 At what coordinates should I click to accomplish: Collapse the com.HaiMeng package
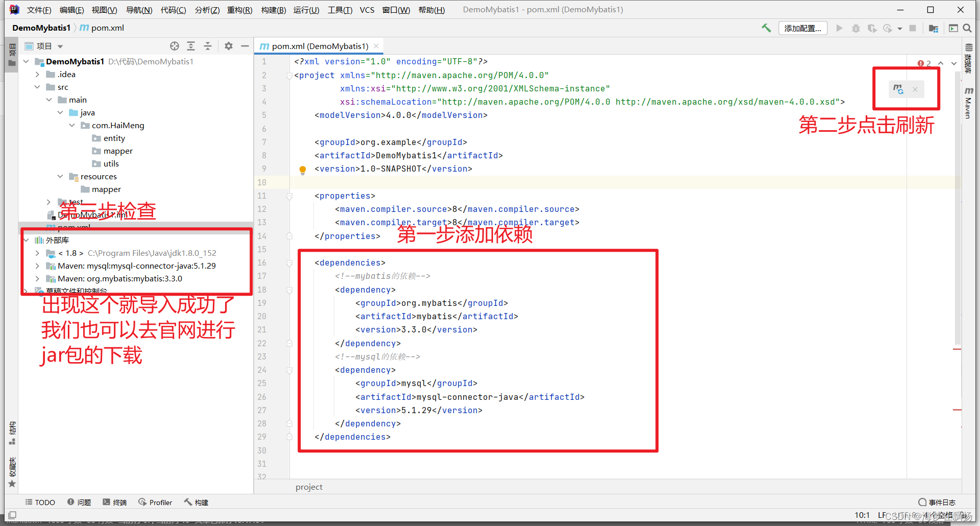tap(72, 125)
